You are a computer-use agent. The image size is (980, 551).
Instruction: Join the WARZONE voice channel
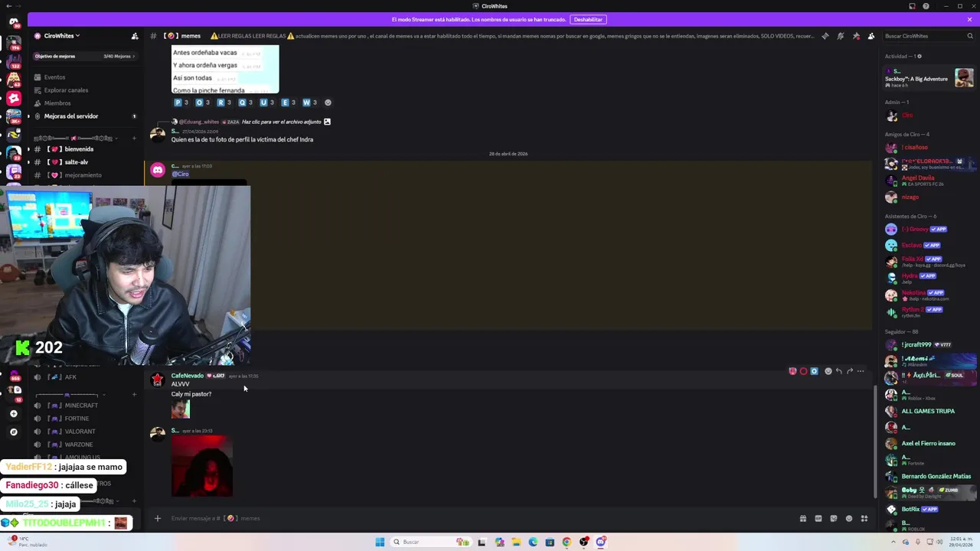click(84, 445)
